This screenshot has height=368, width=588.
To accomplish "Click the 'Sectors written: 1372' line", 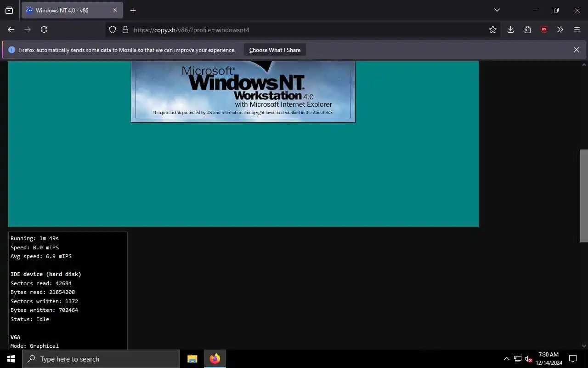I will pos(44,301).
